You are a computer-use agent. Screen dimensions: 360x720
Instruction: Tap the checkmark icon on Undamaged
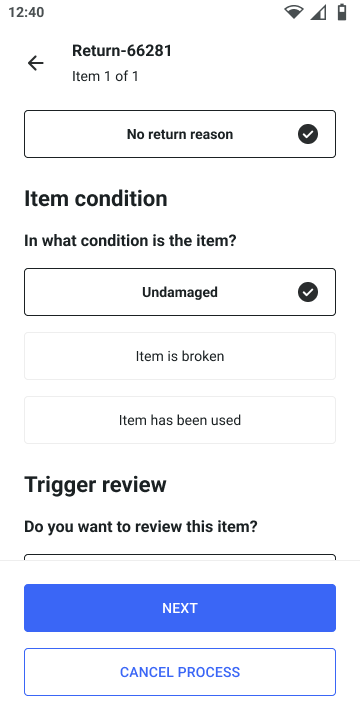[x=308, y=292]
